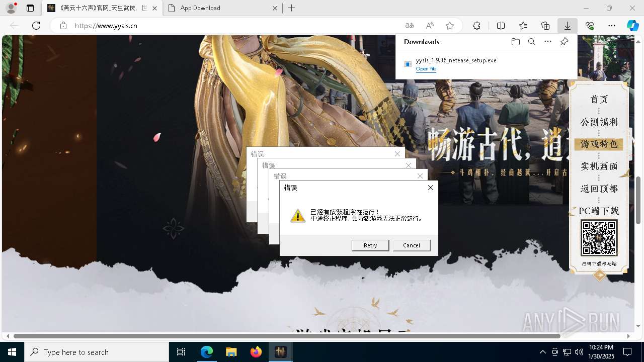
Task: Open the Favorites list icon
Action: 523,26
